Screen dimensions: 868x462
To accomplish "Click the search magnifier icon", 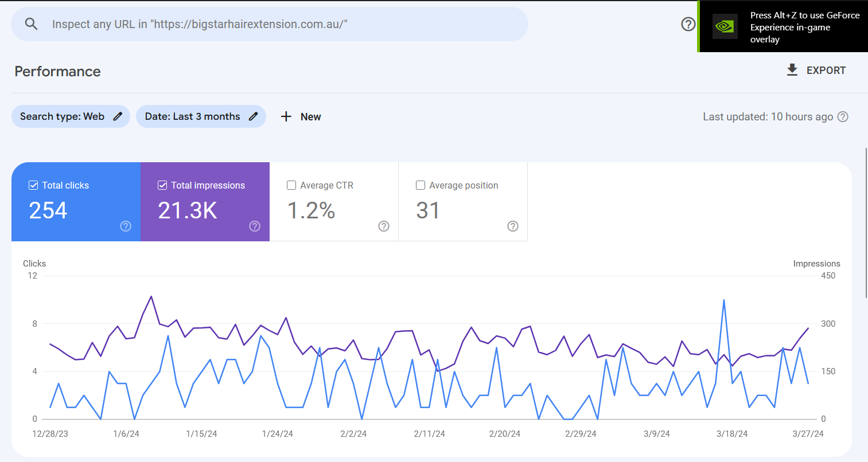I will pos(32,24).
